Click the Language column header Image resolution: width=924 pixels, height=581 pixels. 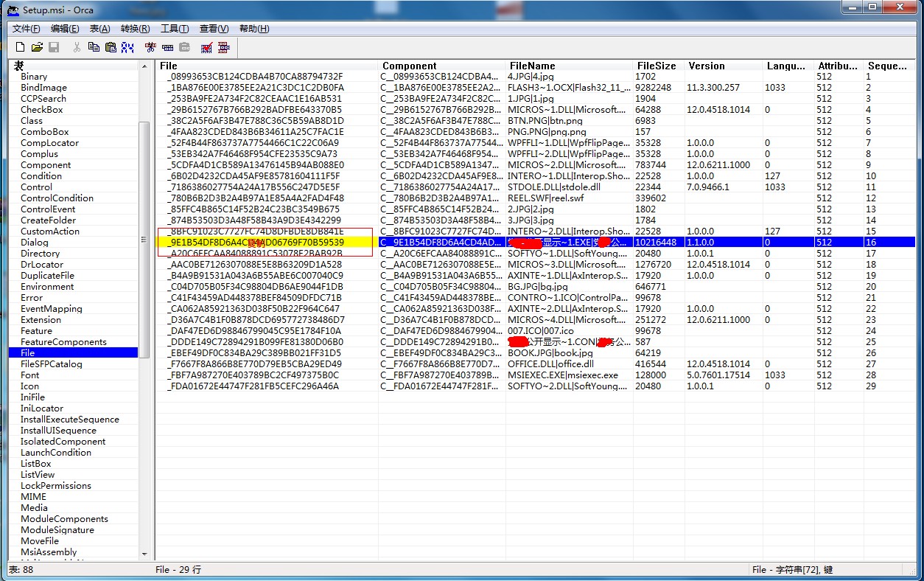pos(788,66)
